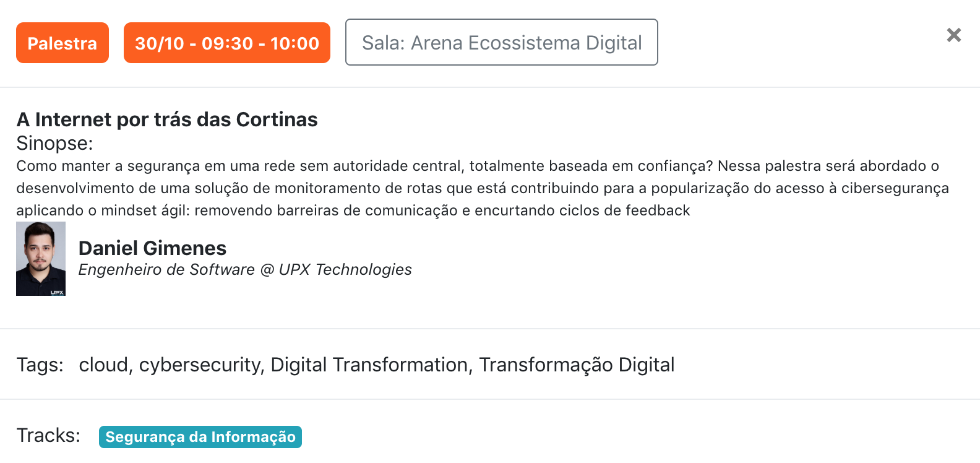Screen dimensions: 980x463
Task: Open Daniel Gimenes speaker photo
Action: coord(41,259)
